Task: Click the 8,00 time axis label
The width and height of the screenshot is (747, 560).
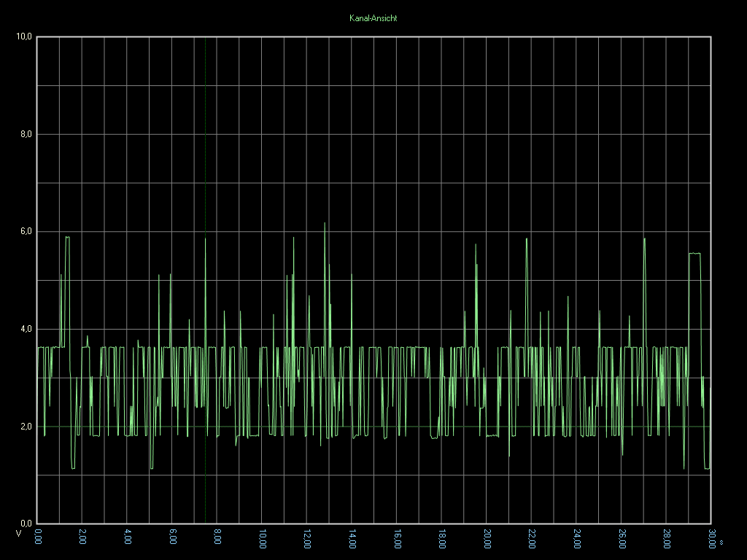Action: point(217,537)
